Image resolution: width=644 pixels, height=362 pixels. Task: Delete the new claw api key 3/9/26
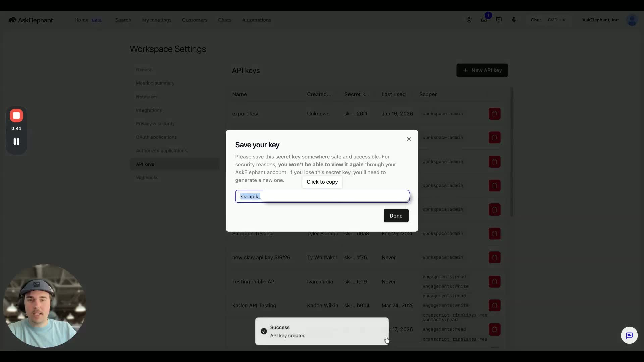coord(494,258)
